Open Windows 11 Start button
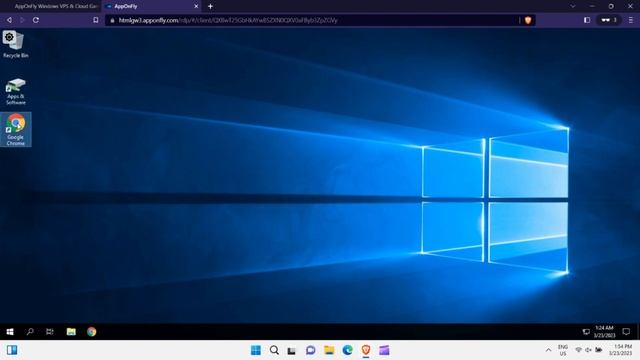The image size is (640, 360). (256, 350)
